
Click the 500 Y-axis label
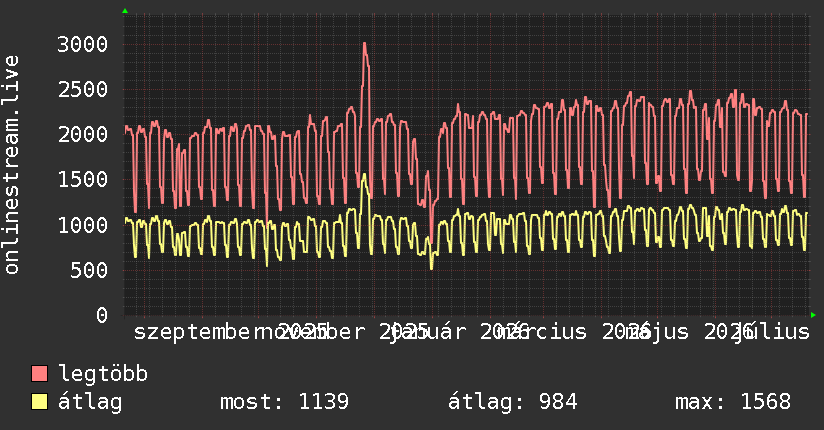point(89,270)
